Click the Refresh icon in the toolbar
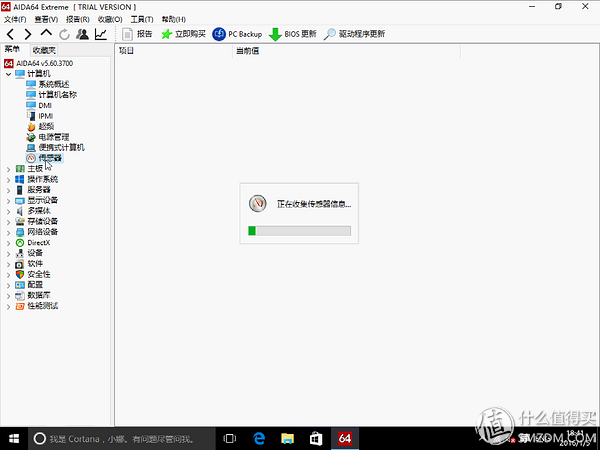Image resolution: width=600 pixels, height=450 pixels. pyautogui.click(x=64, y=34)
